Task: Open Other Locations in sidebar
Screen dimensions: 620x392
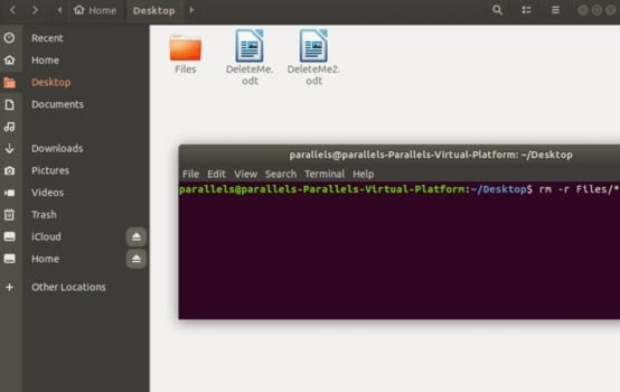Action: (x=68, y=287)
